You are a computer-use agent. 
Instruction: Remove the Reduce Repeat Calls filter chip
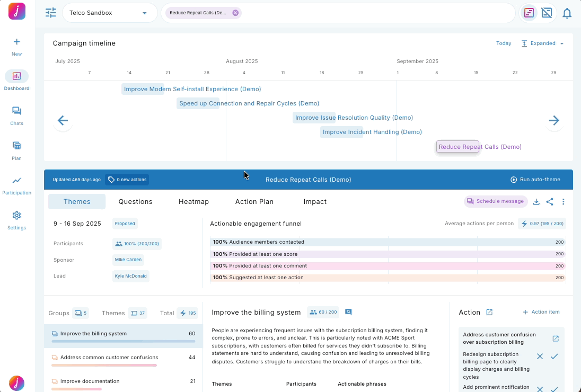coord(235,13)
